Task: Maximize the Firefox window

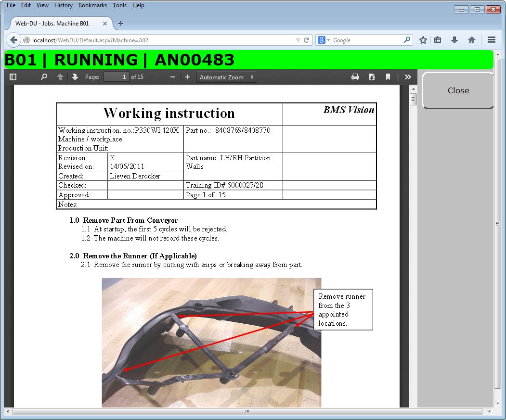Action: (477, 9)
